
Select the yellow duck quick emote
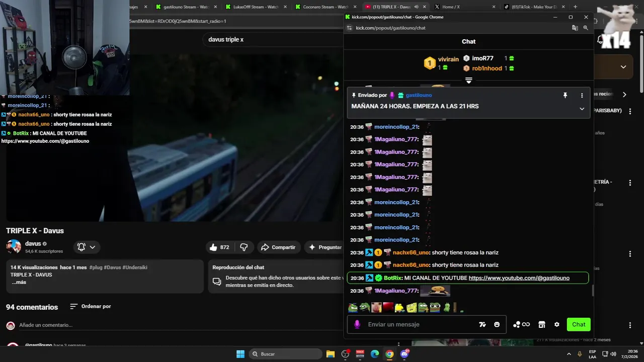pyautogui.click(x=399, y=307)
